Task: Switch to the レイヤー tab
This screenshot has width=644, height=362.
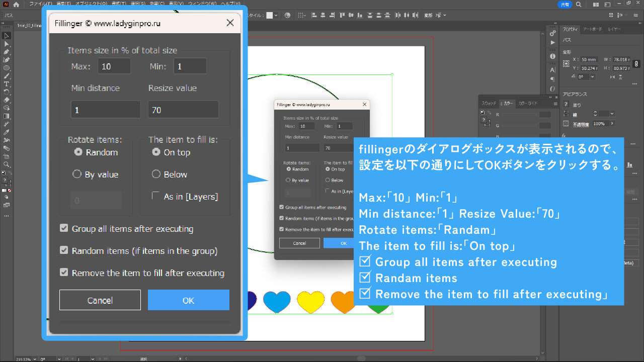Action: pos(614,30)
